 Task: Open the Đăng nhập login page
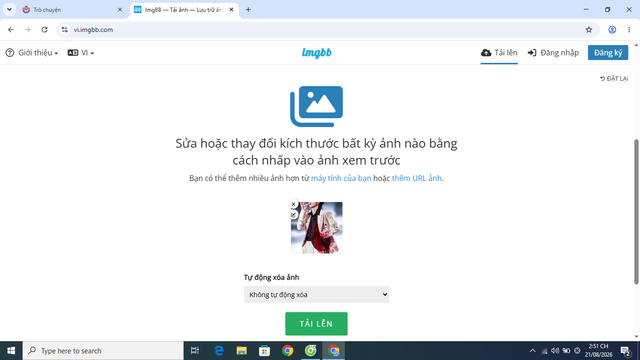click(553, 53)
